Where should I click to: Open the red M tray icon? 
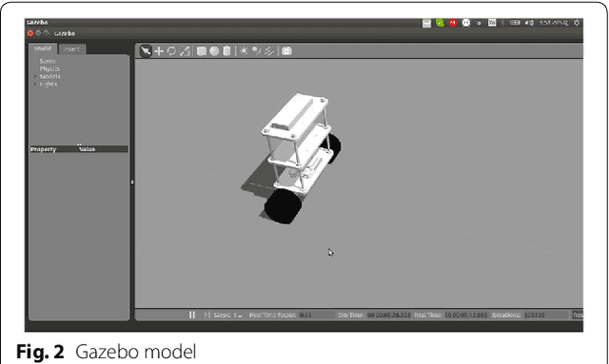(453, 23)
